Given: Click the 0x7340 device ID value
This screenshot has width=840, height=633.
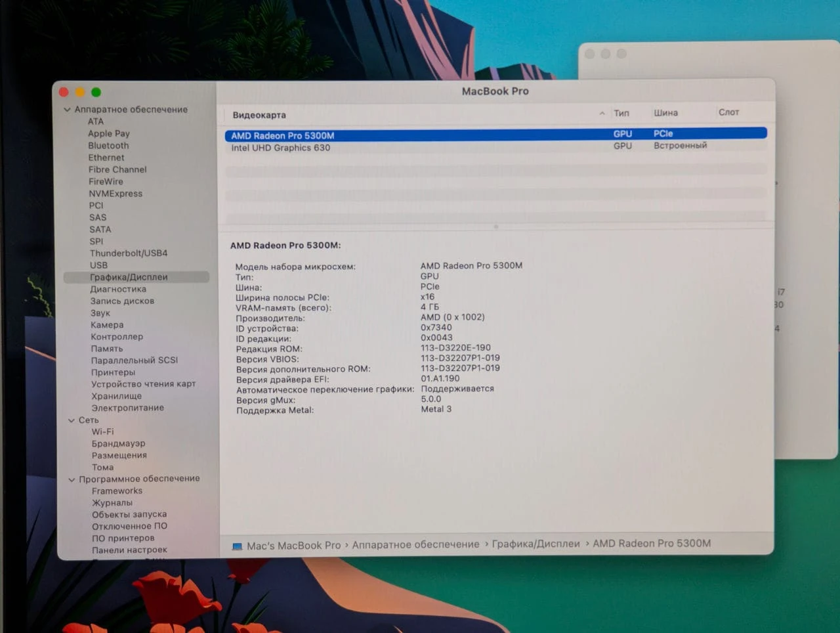Looking at the screenshot, I should (x=436, y=327).
